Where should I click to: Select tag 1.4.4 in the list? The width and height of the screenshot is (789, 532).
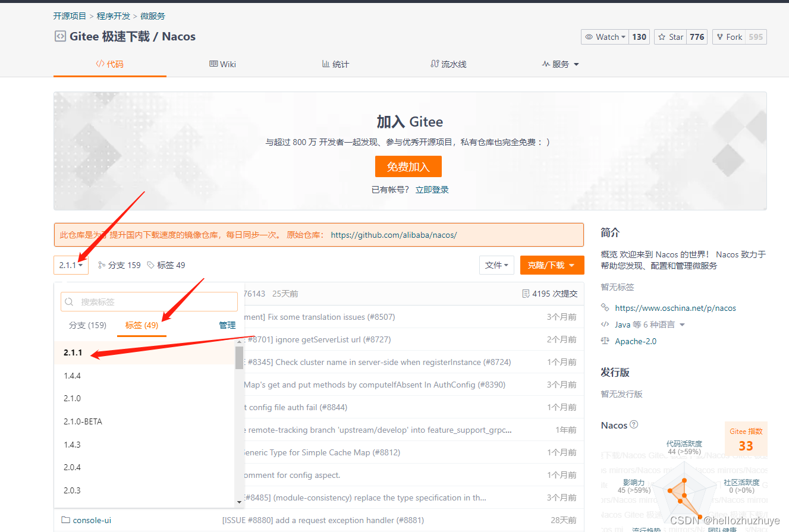tap(144, 376)
